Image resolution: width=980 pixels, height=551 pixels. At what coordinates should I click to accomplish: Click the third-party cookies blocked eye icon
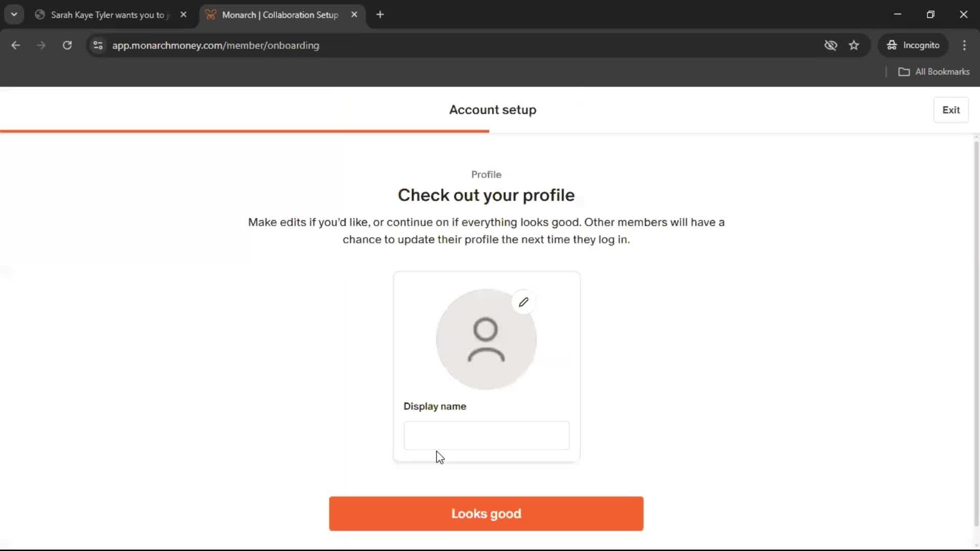tap(830, 45)
